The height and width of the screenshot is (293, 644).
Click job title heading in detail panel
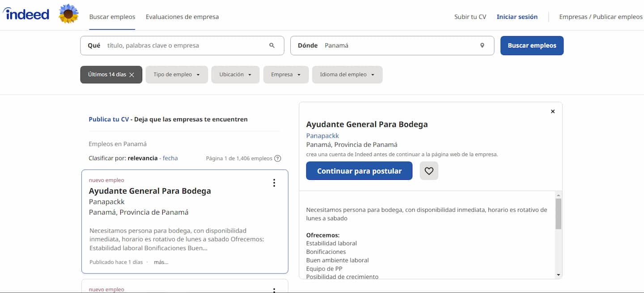[367, 124]
